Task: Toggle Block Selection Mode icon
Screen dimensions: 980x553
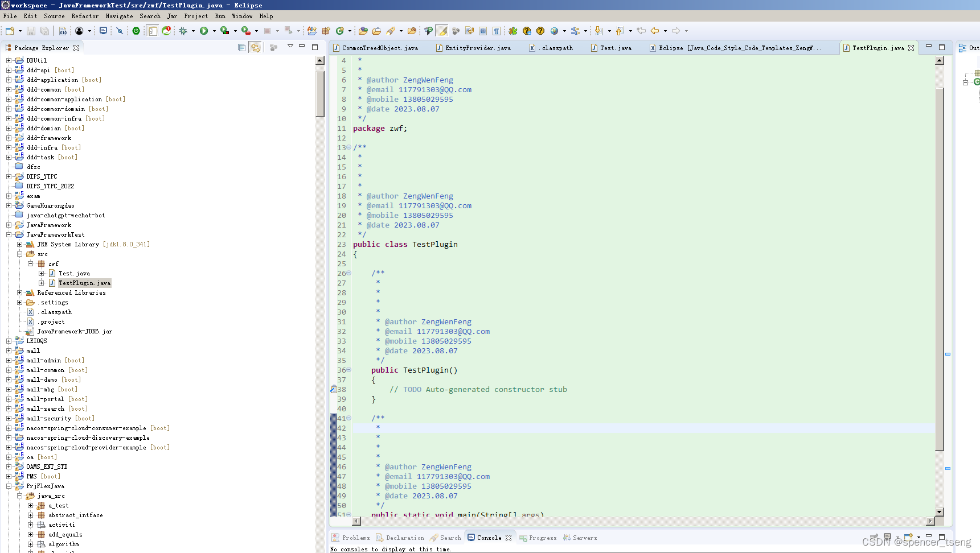Action: pos(483,31)
